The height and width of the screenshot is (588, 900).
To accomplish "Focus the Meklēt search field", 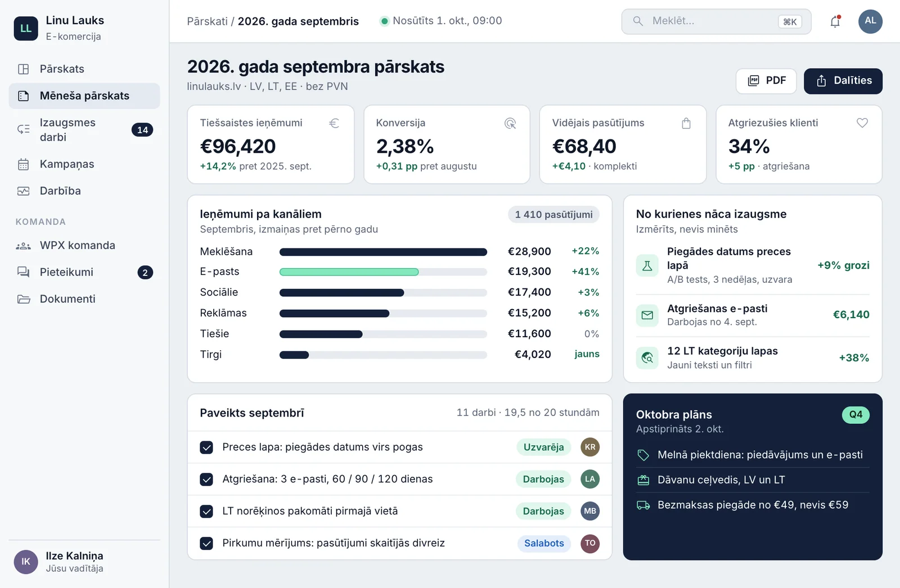I will point(716,21).
